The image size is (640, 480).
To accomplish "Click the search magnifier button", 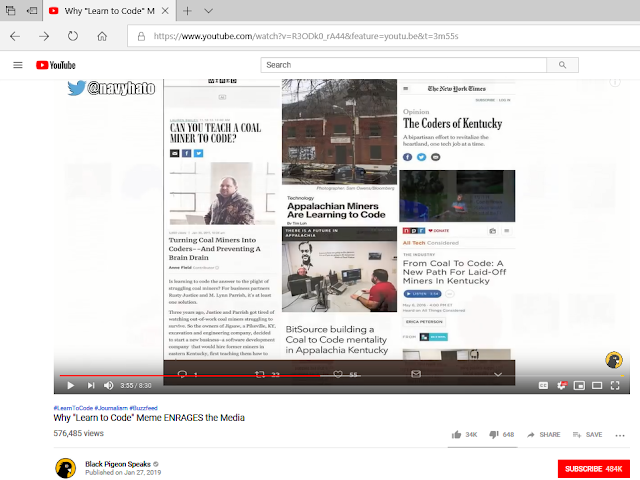I will (x=562, y=65).
